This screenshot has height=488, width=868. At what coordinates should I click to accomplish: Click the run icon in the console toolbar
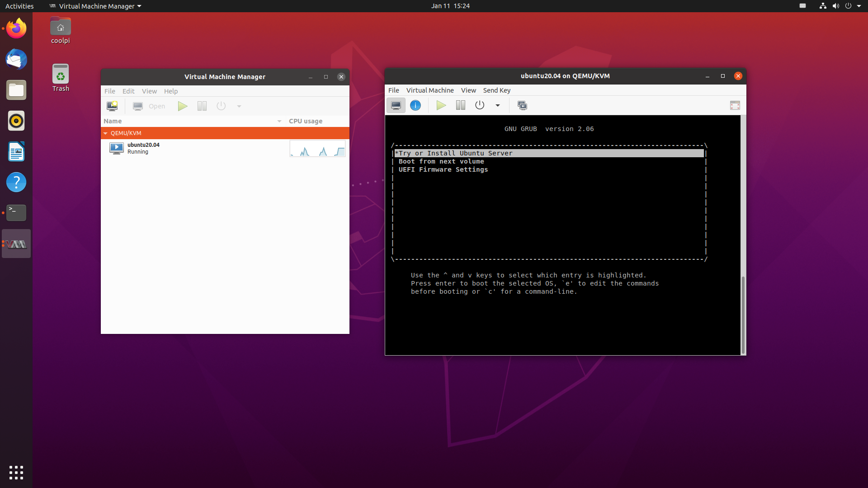tap(441, 105)
